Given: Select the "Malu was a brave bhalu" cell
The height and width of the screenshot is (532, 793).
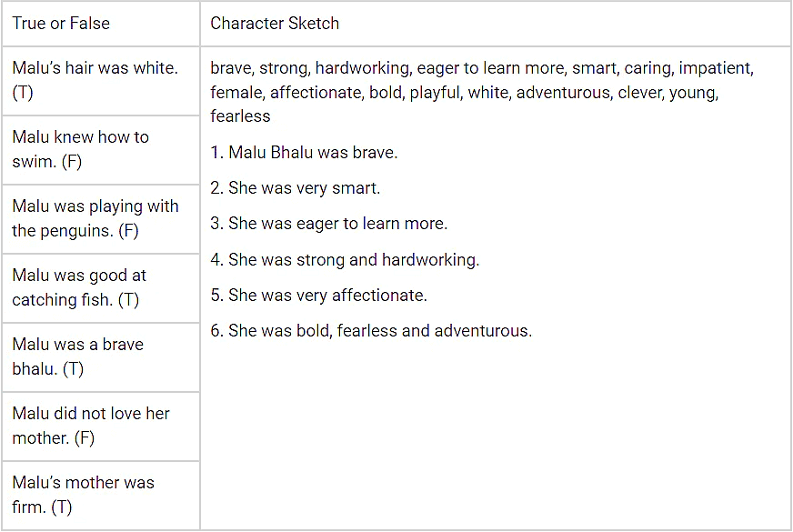Looking at the screenshot, I should (78, 356).
